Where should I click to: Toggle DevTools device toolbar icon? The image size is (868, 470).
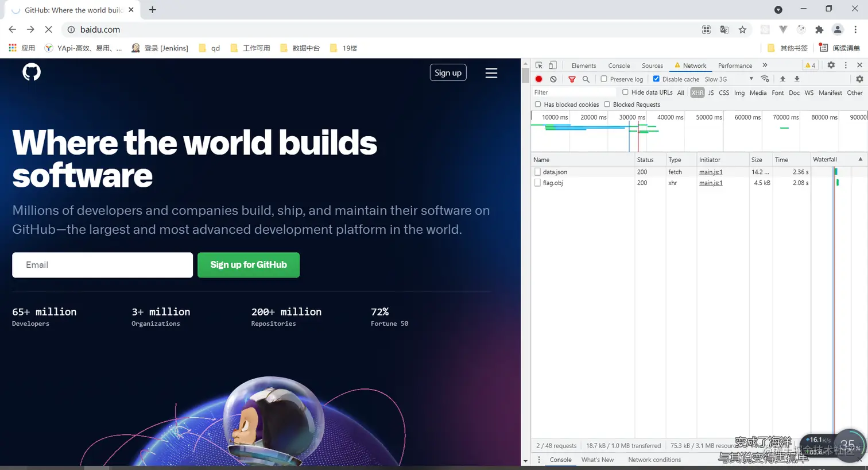click(x=552, y=66)
